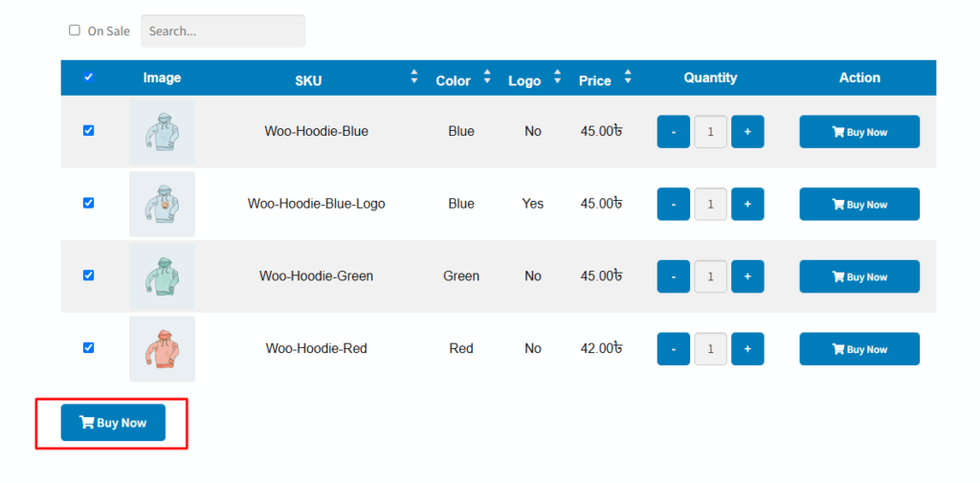View the green hoodie product image

(x=162, y=276)
